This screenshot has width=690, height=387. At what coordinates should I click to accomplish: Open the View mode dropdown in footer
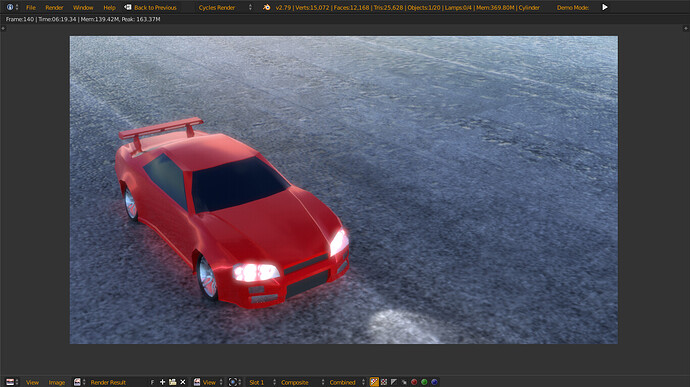[x=209, y=382]
